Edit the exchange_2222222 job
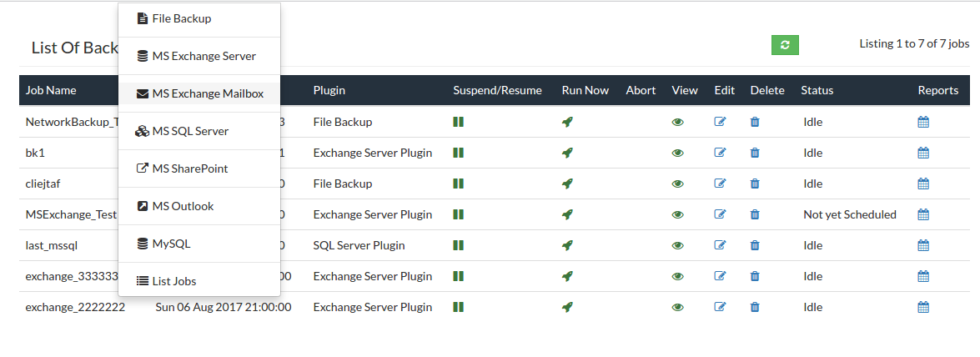This screenshot has width=980, height=357. tap(720, 307)
